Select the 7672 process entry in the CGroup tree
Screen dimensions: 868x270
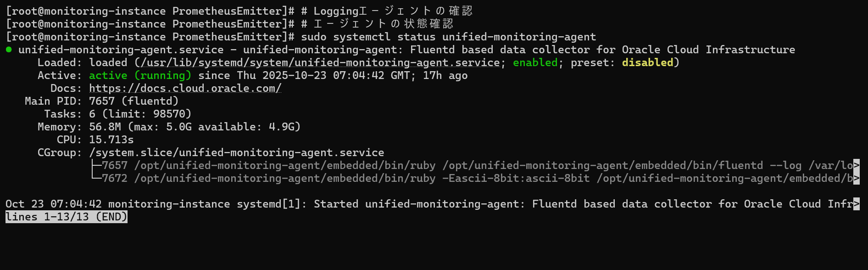coord(115,178)
